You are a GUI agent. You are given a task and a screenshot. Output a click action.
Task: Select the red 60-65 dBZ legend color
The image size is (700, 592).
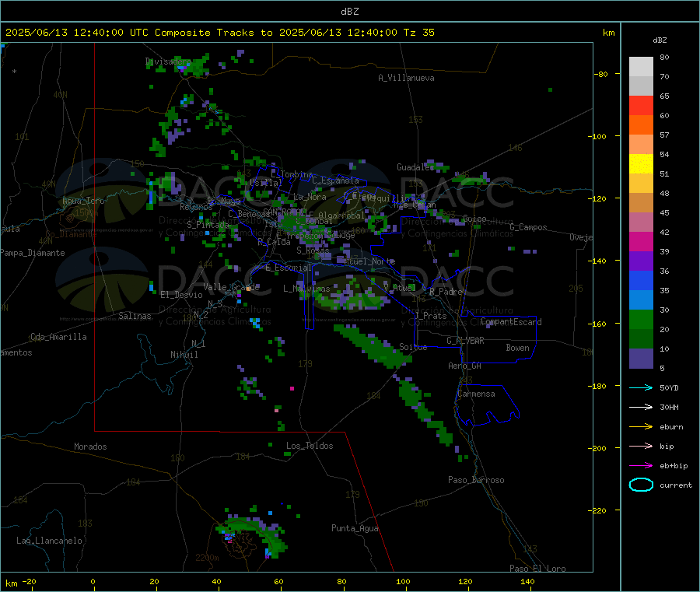(x=641, y=106)
